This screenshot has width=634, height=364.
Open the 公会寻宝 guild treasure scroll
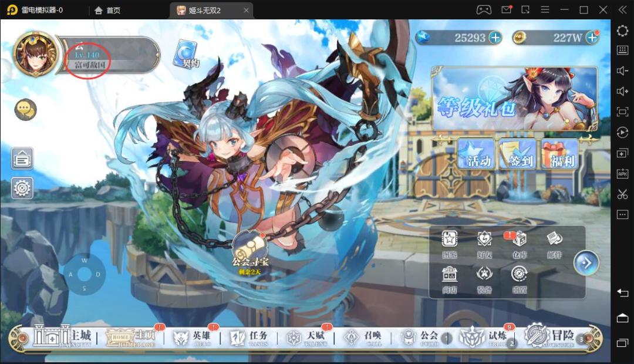coord(250,253)
